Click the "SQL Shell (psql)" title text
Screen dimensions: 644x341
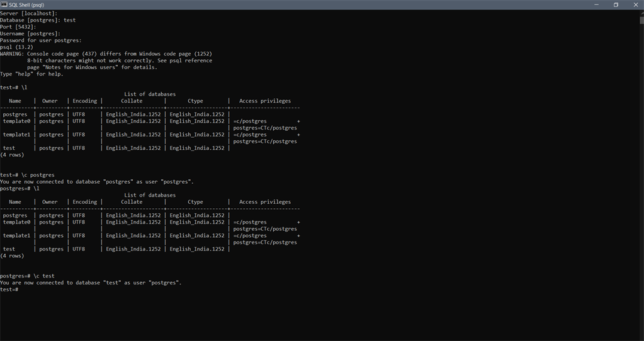pos(26,4)
